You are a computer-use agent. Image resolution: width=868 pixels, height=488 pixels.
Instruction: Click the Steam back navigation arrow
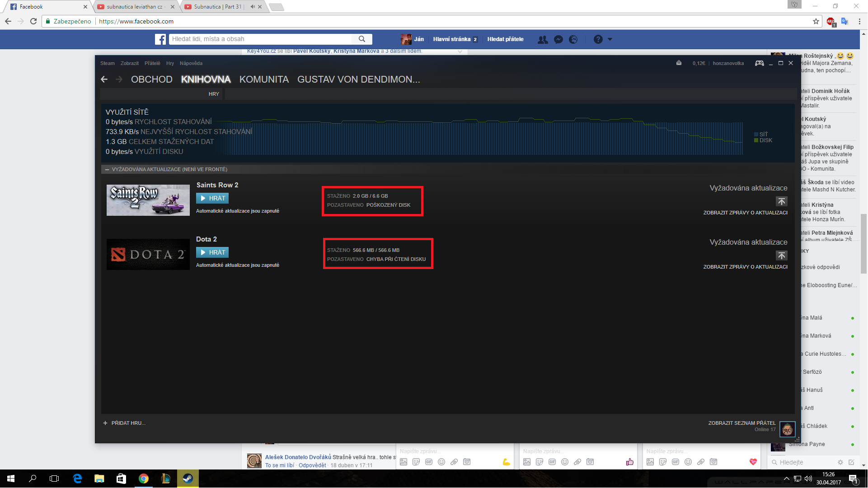coord(104,79)
